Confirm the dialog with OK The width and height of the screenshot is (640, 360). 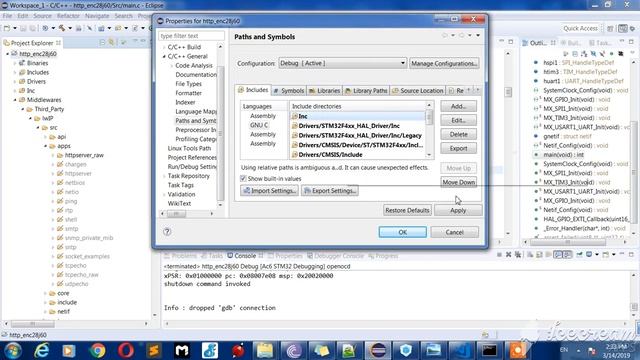402,232
